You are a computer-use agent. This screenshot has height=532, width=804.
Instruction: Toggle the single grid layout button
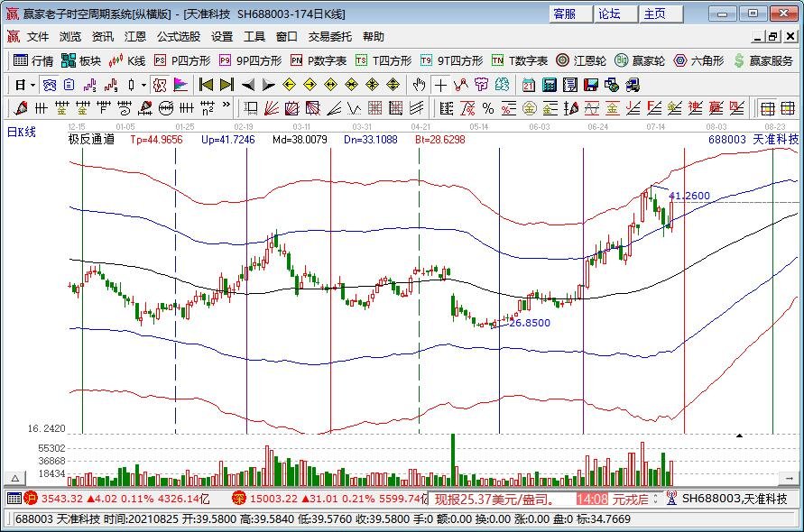point(767,108)
